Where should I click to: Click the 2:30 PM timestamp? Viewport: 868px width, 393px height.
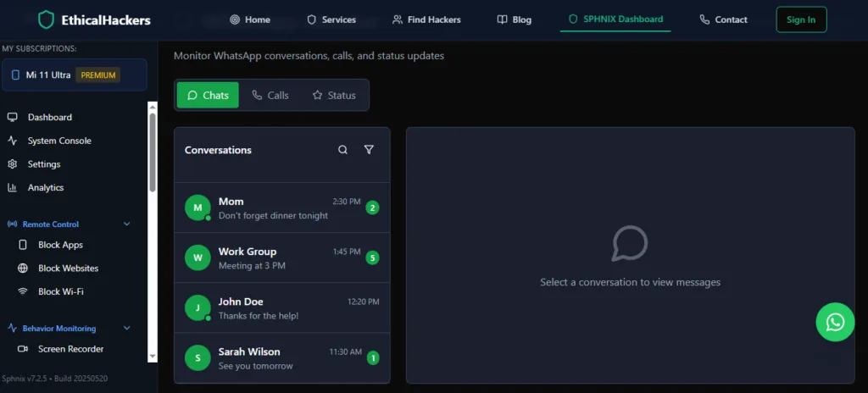[347, 202]
